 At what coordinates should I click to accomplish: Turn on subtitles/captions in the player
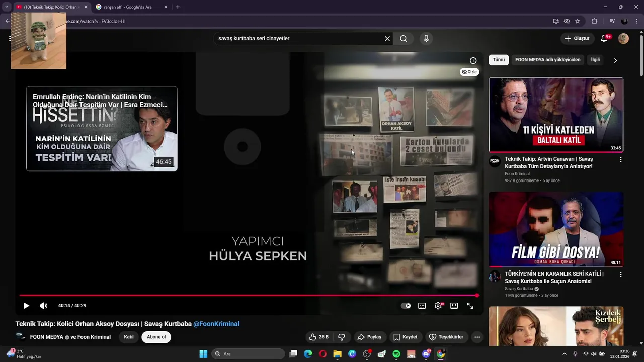pos(422,306)
